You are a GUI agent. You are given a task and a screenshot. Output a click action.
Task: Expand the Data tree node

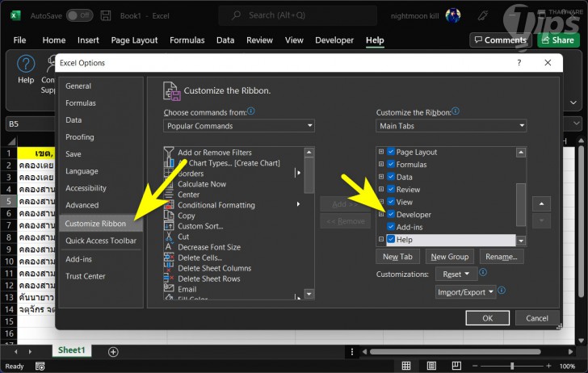381,176
